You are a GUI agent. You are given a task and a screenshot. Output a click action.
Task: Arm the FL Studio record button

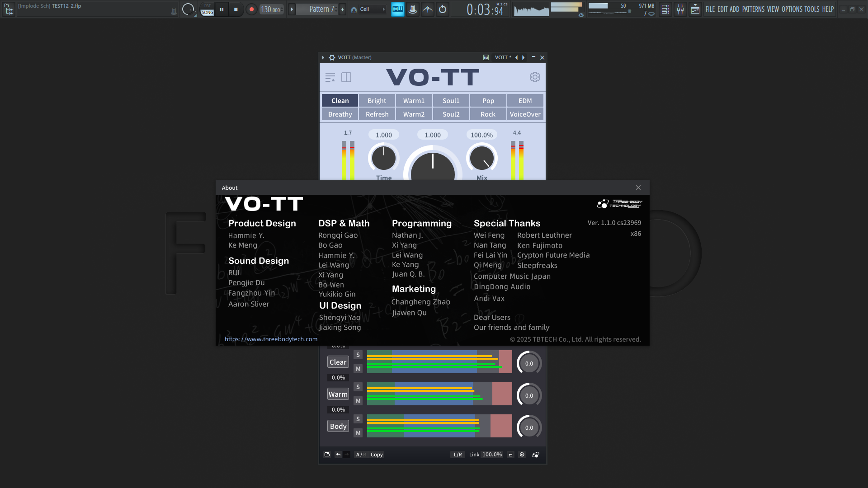pyautogui.click(x=251, y=9)
